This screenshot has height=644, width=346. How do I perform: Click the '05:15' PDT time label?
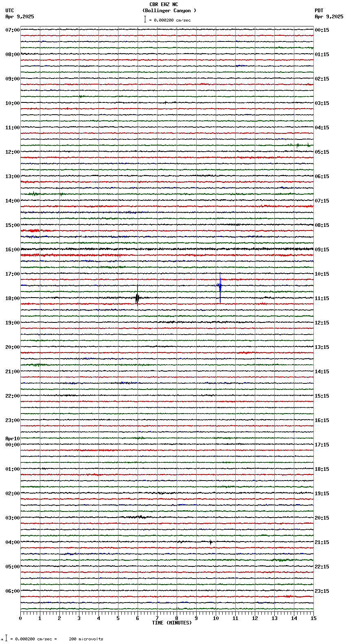pyautogui.click(x=322, y=152)
